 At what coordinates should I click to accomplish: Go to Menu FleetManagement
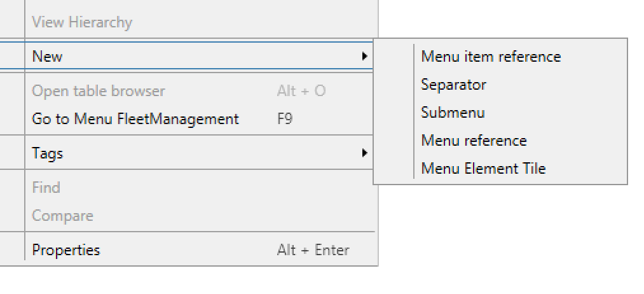pyautogui.click(x=135, y=119)
